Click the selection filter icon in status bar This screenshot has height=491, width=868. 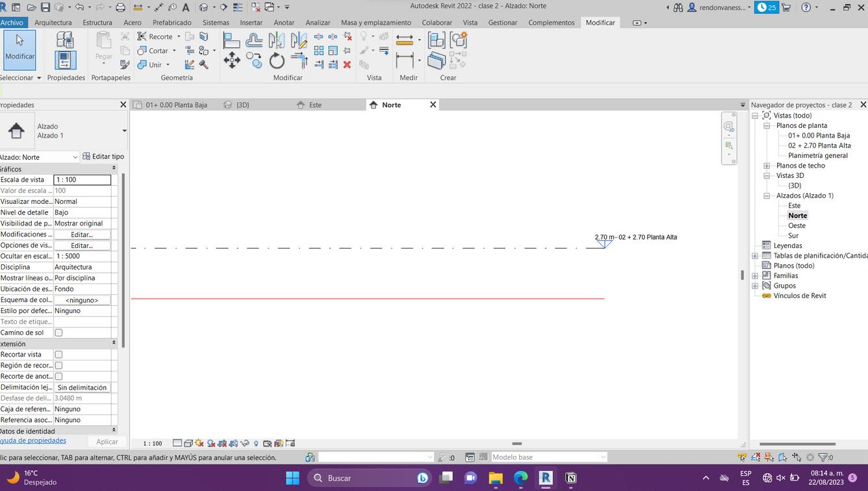click(823, 457)
